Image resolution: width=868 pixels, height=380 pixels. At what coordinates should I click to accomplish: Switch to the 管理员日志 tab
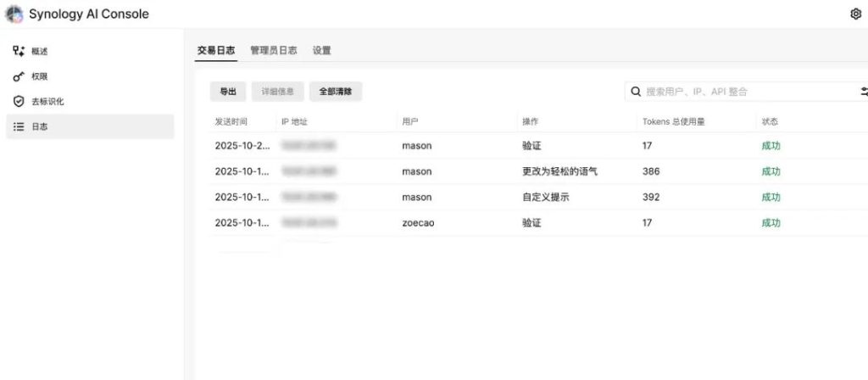pyautogui.click(x=273, y=51)
